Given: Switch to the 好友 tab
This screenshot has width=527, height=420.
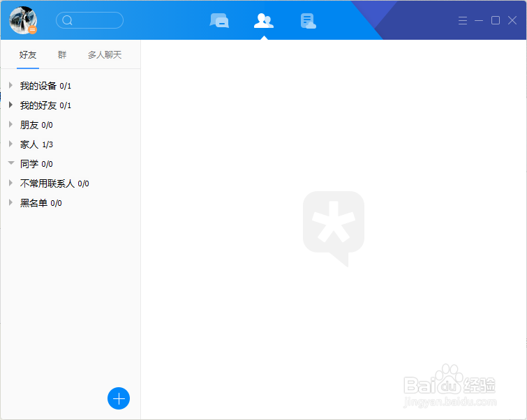Looking at the screenshot, I should coord(28,55).
